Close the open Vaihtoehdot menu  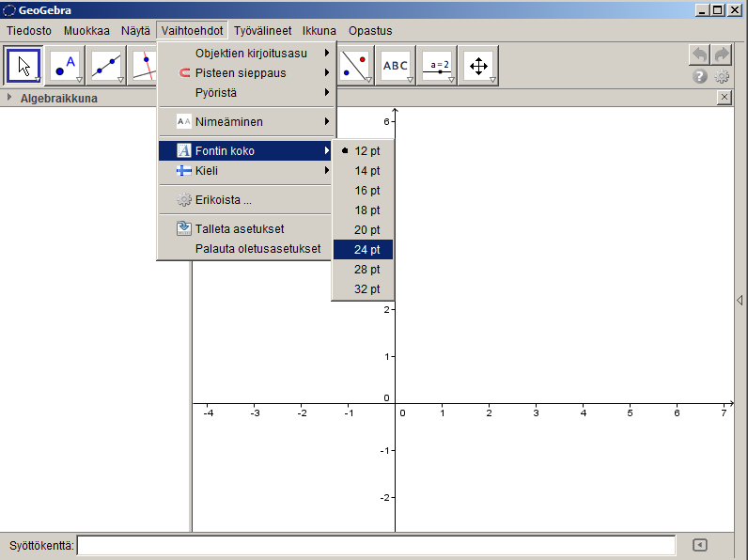[x=192, y=30]
